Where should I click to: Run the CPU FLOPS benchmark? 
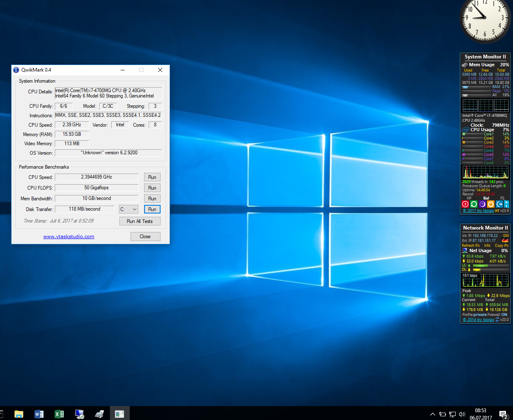pos(152,188)
